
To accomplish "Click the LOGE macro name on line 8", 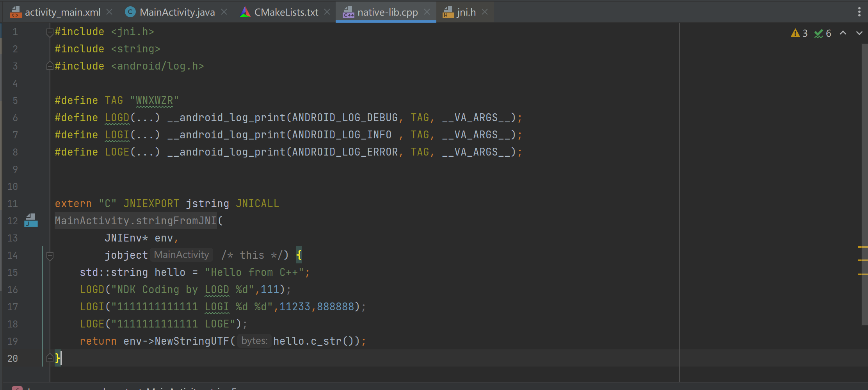I will pos(117,152).
